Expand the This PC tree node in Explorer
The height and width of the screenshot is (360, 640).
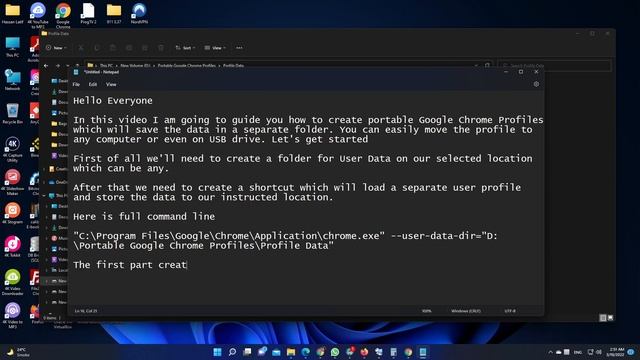point(44,196)
